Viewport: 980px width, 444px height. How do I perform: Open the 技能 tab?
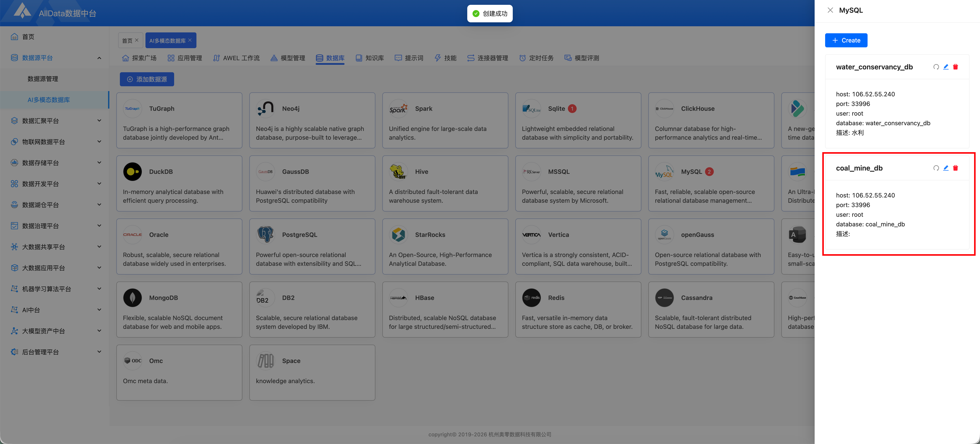[x=446, y=58]
